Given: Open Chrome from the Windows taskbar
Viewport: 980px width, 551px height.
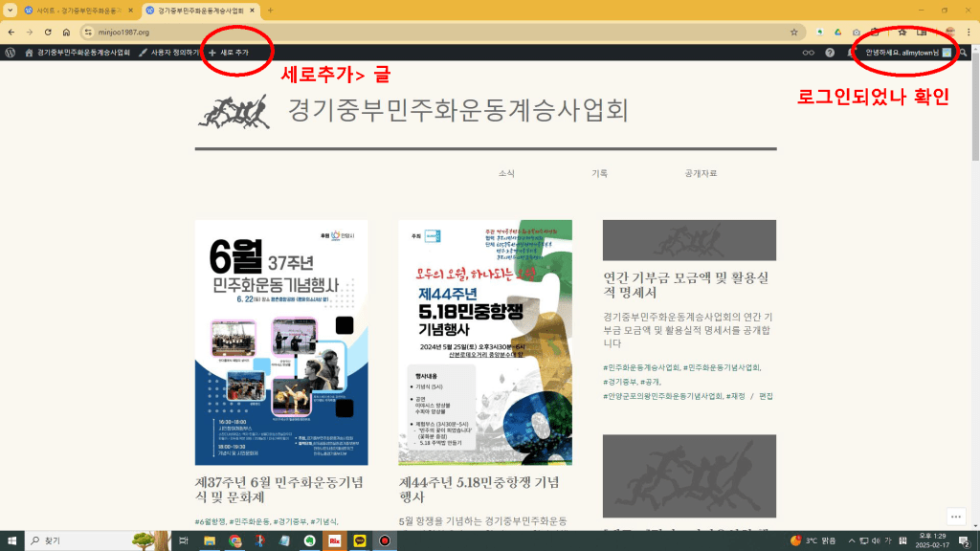Looking at the screenshot, I should coord(234,540).
